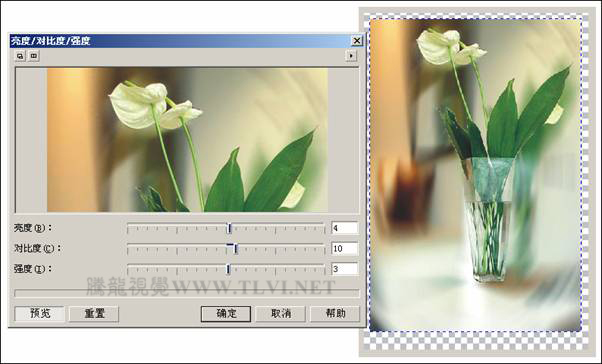The height and width of the screenshot is (364, 602).
Task: Open the flyout arrow menu in dialog toolbar
Action: pos(351,56)
